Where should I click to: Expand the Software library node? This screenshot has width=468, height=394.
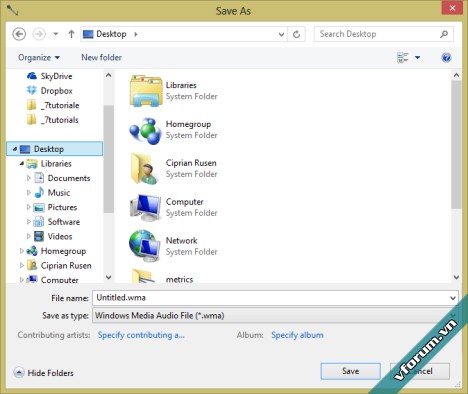click(x=29, y=222)
